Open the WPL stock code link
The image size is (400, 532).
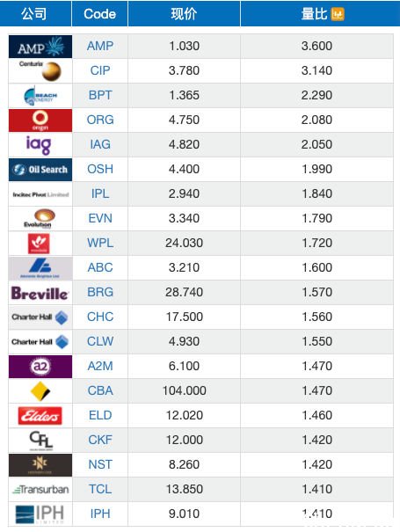pyautogui.click(x=100, y=243)
